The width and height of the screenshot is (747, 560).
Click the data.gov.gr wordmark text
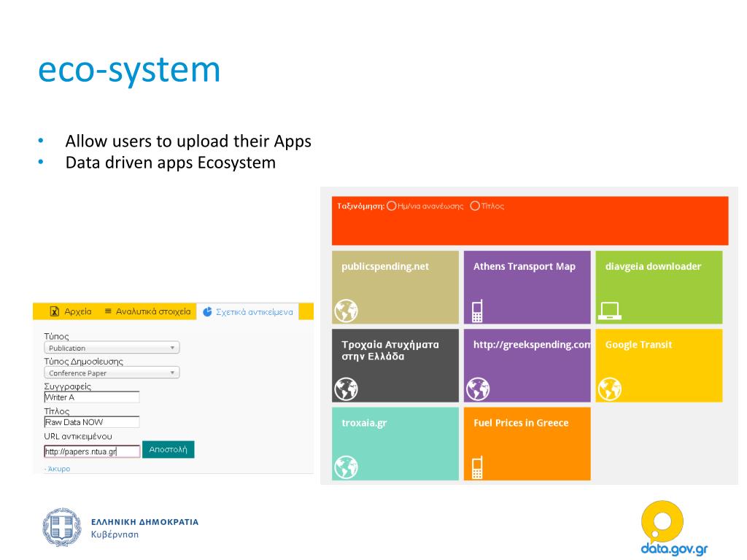674,548
